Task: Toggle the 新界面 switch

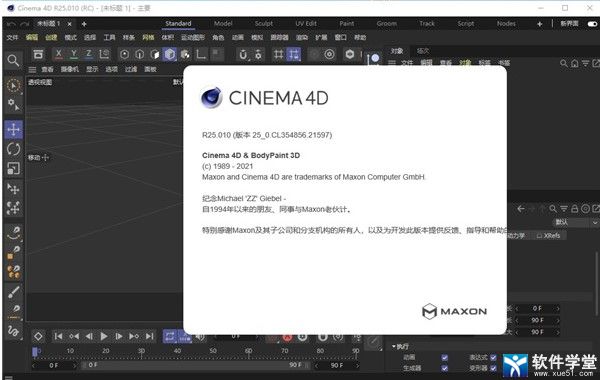Action: (592, 24)
